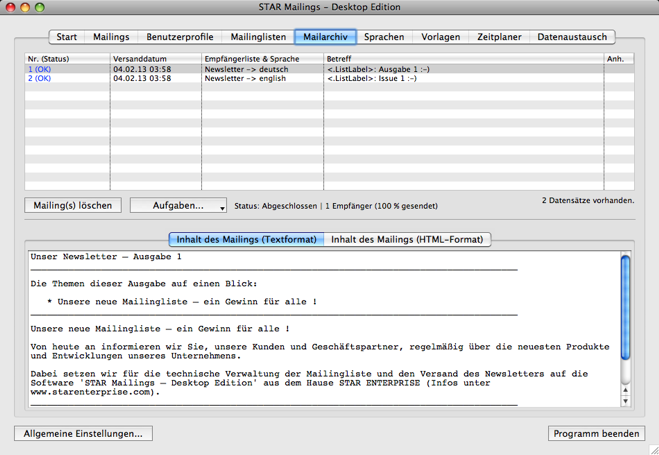Go to the Benutzerprofile tab
The height and width of the screenshot is (455, 659).
point(180,37)
